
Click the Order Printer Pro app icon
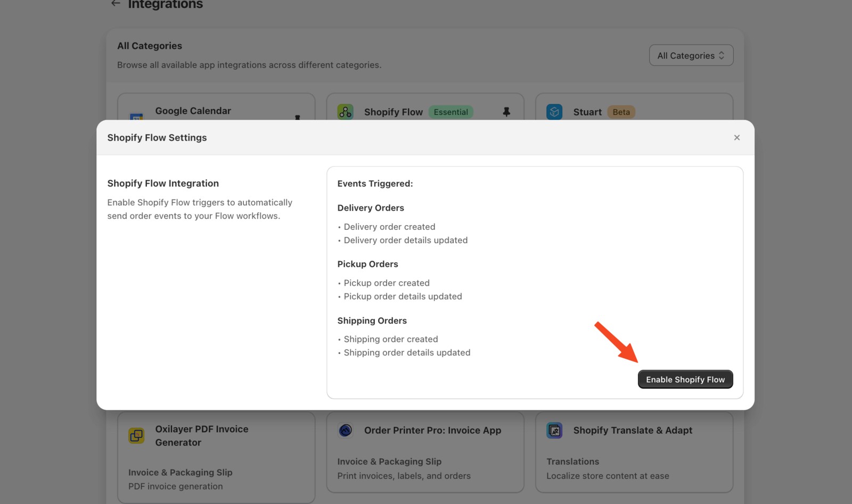[x=345, y=430]
